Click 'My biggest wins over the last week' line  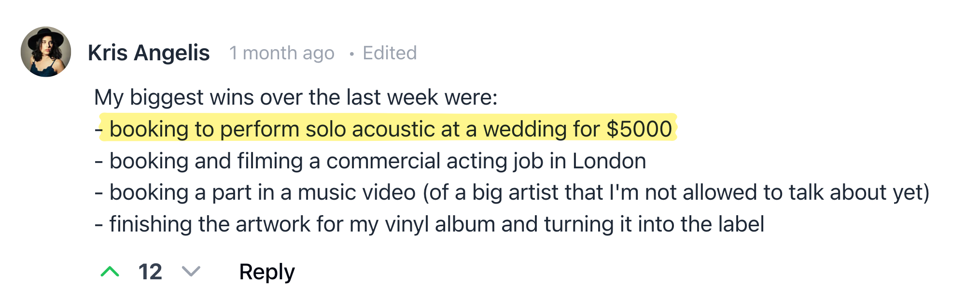point(295,97)
